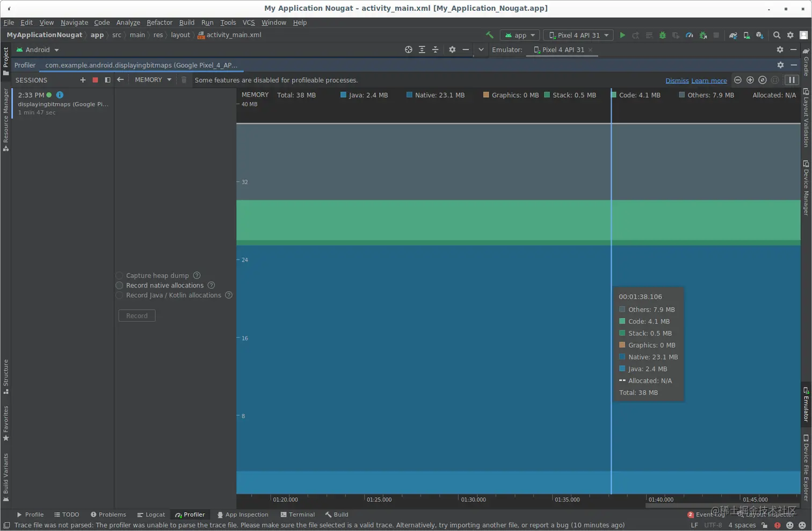Viewport: 812px width, 531px height.
Task: Switch to the Logcat tool tab
Action: click(x=151, y=514)
